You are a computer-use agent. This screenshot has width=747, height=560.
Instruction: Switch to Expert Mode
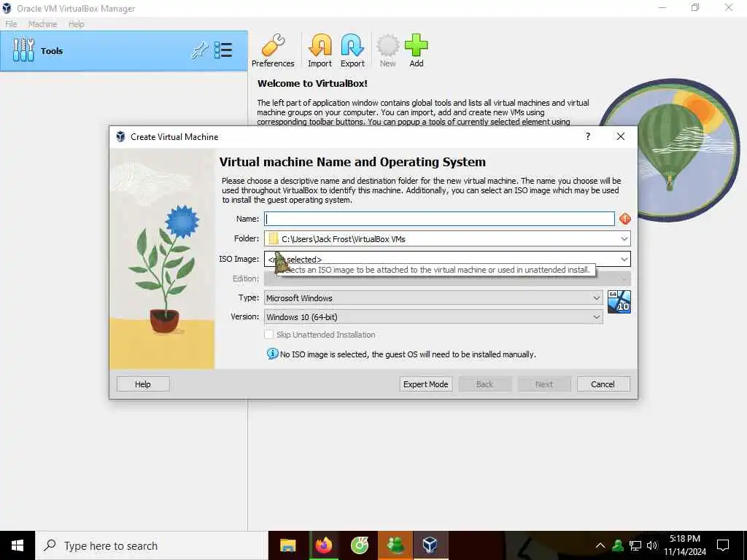(426, 384)
